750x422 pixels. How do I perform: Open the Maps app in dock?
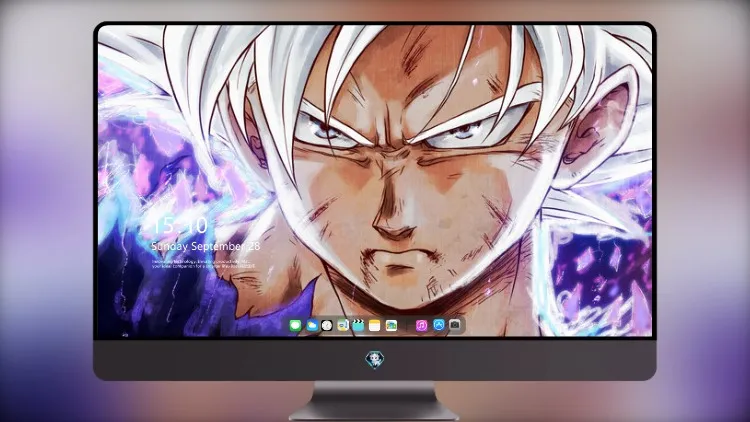[x=343, y=325]
